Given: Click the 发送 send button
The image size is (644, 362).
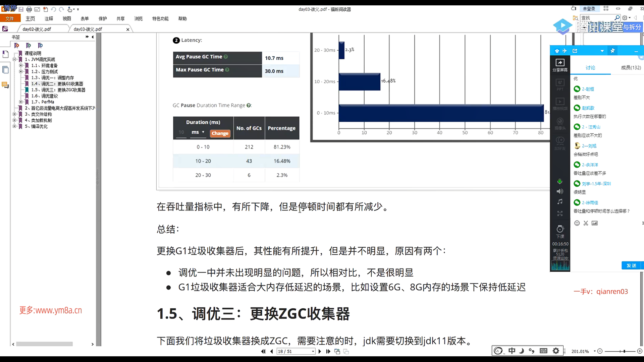Looking at the screenshot, I should 631,265.
